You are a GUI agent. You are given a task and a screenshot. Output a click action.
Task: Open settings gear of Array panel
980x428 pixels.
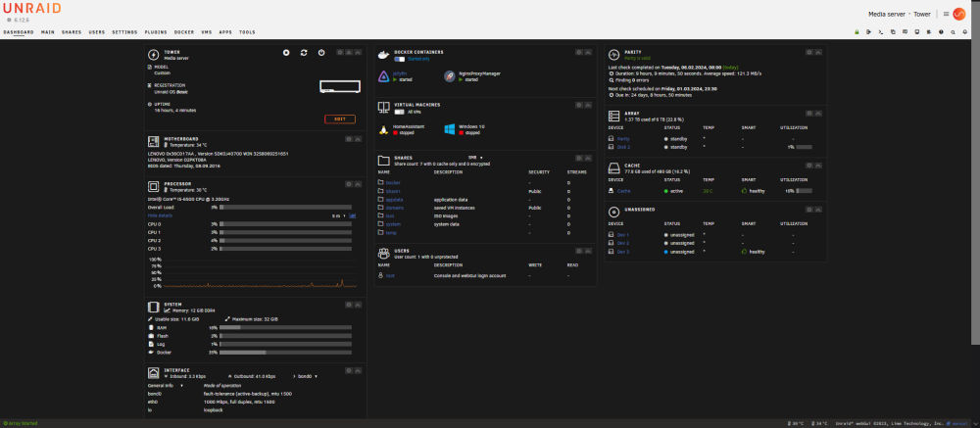[808, 113]
